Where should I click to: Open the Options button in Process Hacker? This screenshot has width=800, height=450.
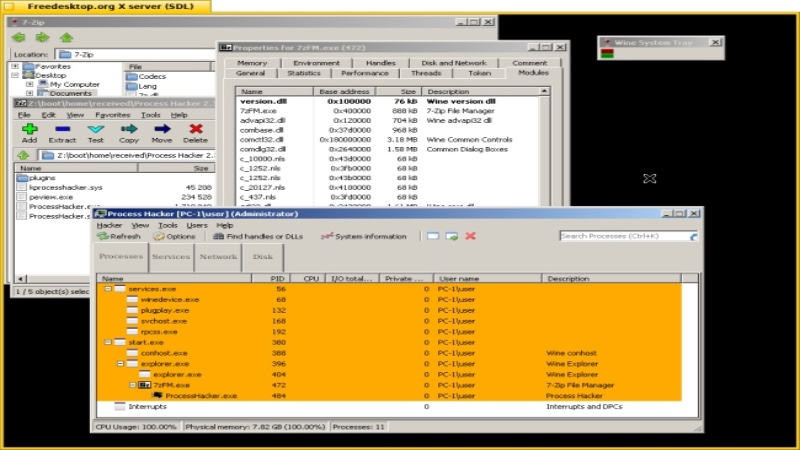pos(174,237)
